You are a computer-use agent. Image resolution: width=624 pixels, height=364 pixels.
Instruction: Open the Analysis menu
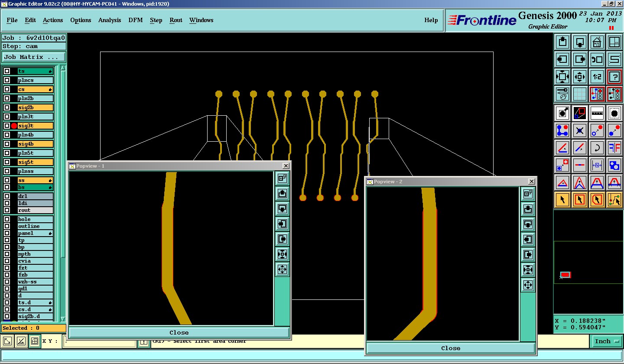click(110, 20)
